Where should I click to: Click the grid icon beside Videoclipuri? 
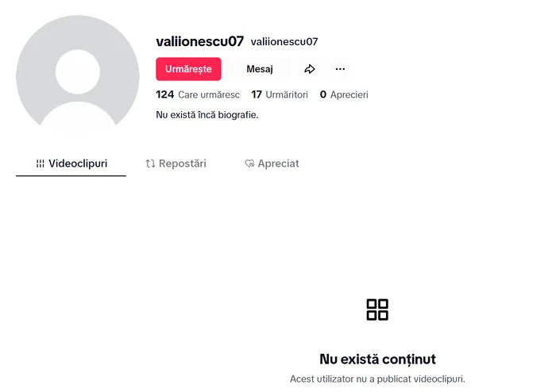40,164
